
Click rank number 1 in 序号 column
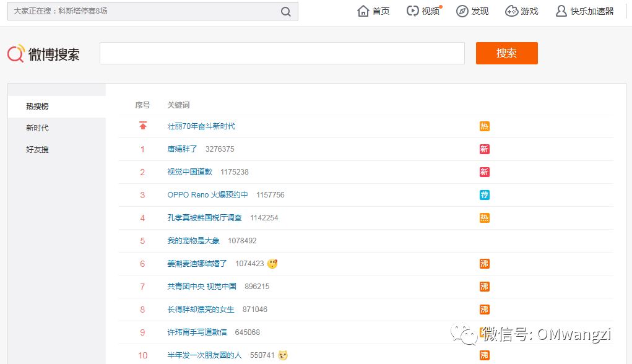[142, 149]
